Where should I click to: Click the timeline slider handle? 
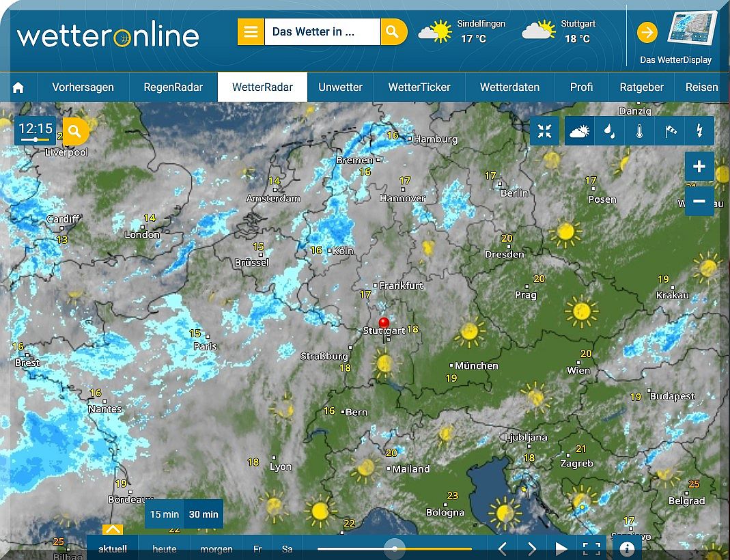click(x=395, y=548)
